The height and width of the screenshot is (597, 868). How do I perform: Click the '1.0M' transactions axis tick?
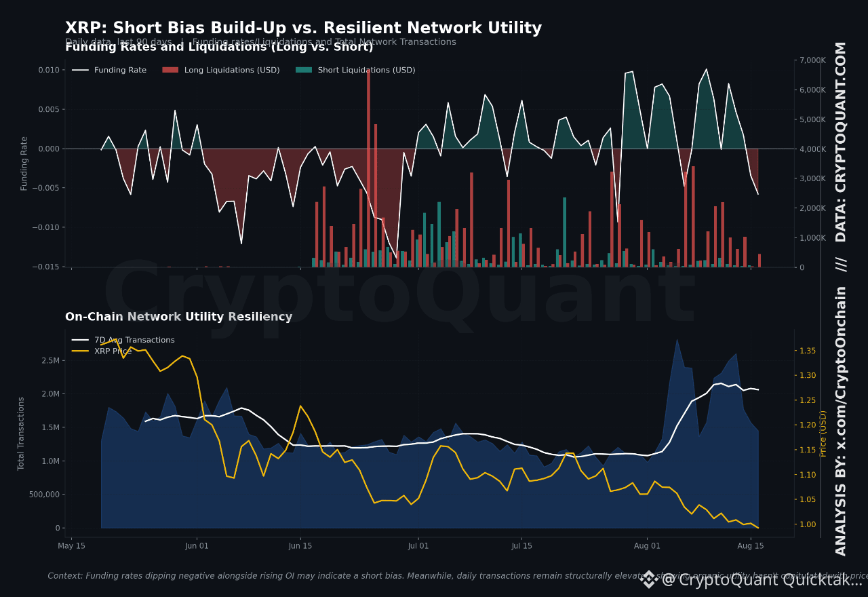point(50,461)
